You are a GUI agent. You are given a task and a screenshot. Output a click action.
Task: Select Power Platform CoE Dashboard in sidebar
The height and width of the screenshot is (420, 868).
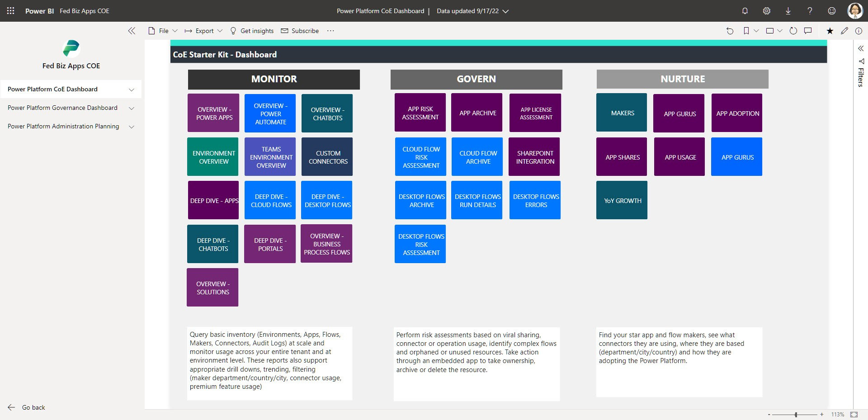(x=71, y=89)
